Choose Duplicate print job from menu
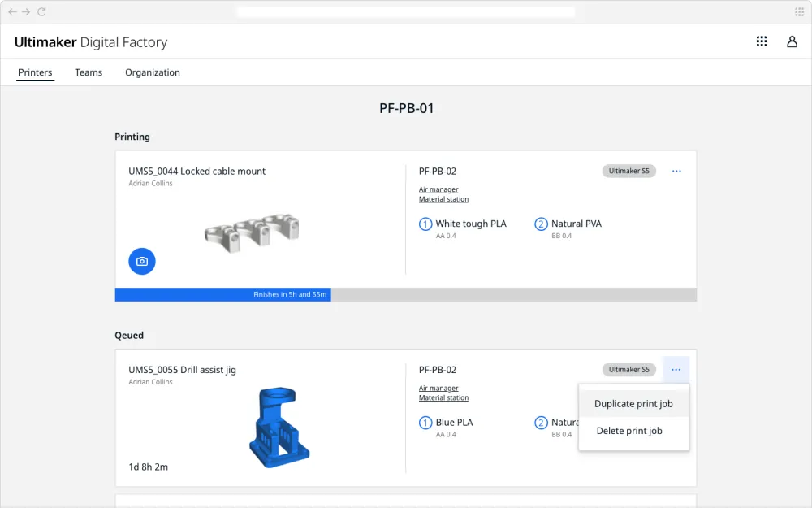Image resolution: width=812 pixels, height=508 pixels. pyautogui.click(x=633, y=404)
